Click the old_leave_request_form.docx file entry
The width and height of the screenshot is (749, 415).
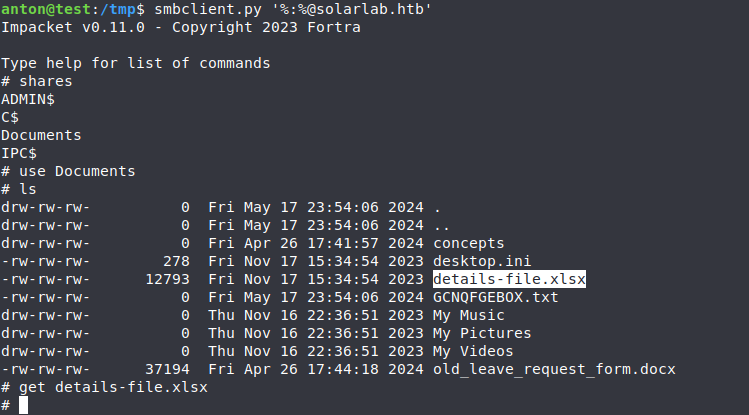coord(554,369)
